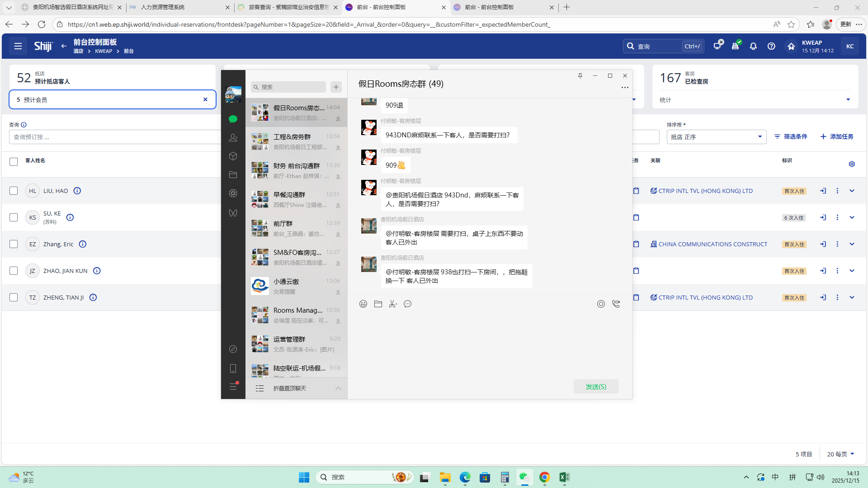Open the 20 每页 page size dropdown
The width and height of the screenshot is (868, 488).
click(x=840, y=454)
